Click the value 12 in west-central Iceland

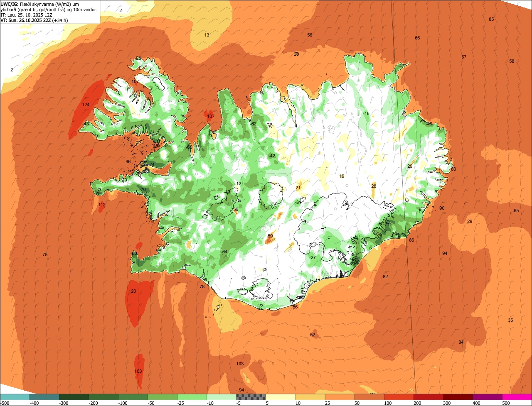click(239, 184)
